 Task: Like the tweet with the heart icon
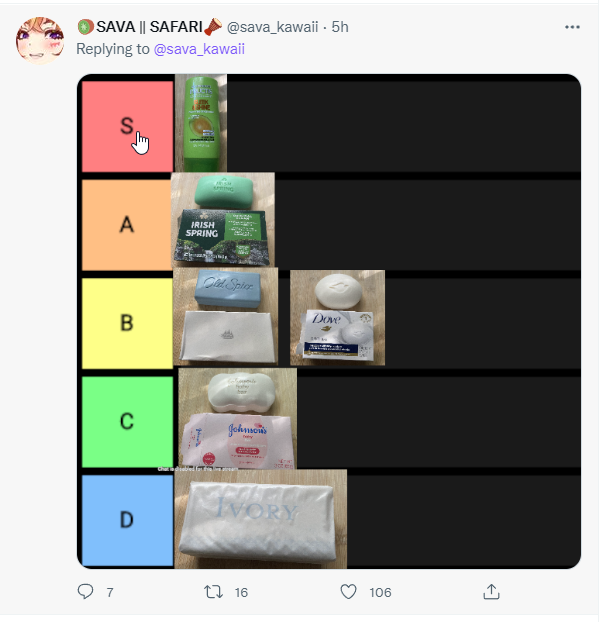[x=349, y=592]
